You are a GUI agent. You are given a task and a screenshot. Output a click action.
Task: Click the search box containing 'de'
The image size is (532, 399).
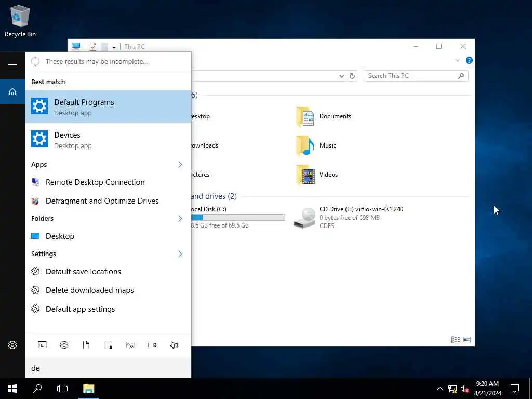[x=108, y=368]
